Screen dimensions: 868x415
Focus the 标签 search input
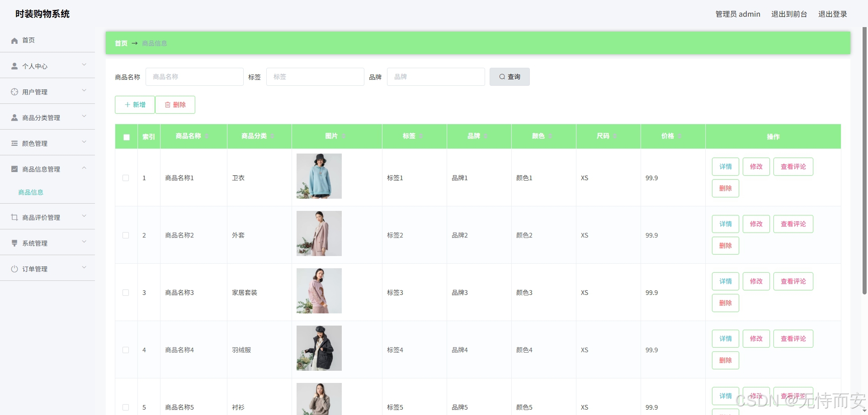[315, 77]
